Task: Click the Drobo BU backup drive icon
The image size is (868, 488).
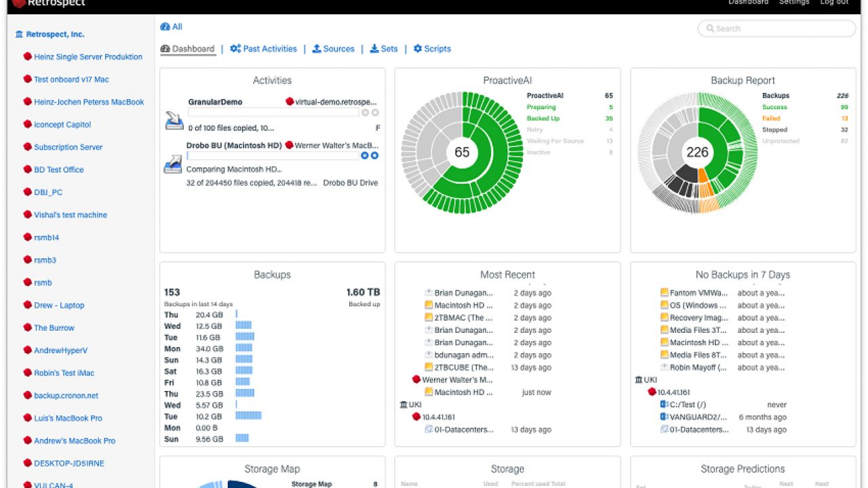Action: pos(173,164)
